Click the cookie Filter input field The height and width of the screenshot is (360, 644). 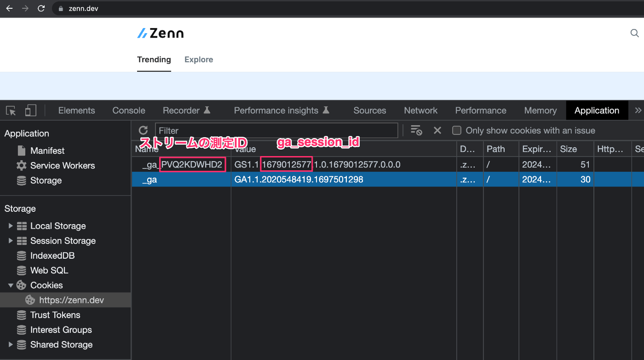[x=276, y=130]
